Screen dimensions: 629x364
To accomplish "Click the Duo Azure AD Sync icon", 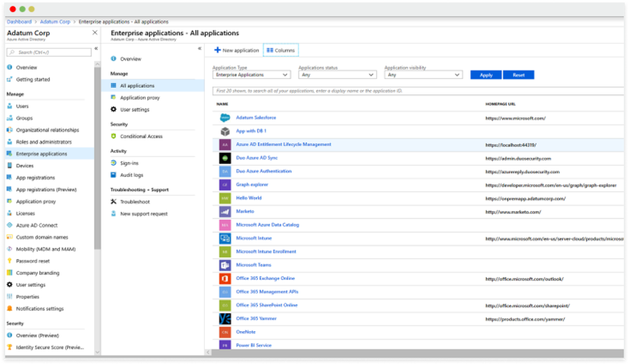I will click(x=225, y=158).
